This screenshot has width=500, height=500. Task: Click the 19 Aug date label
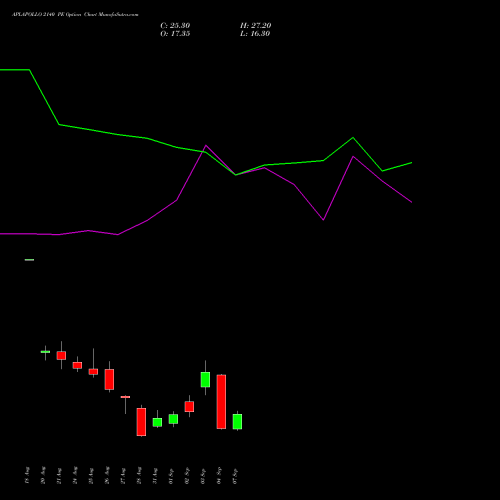pos(27,475)
